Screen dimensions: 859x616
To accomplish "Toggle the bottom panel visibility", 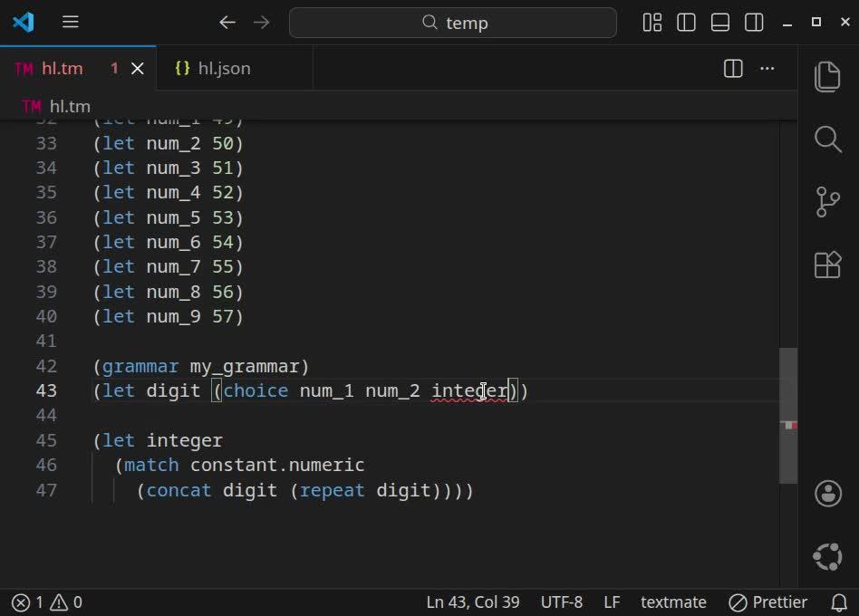I will [719, 23].
